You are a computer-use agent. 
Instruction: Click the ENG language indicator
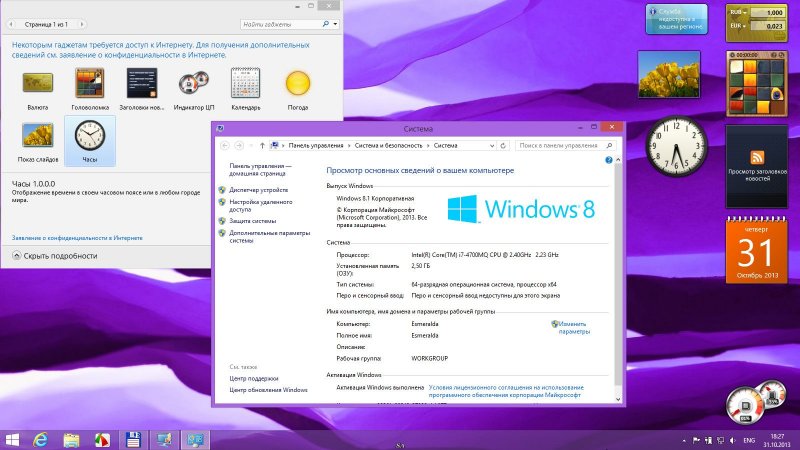click(x=749, y=440)
